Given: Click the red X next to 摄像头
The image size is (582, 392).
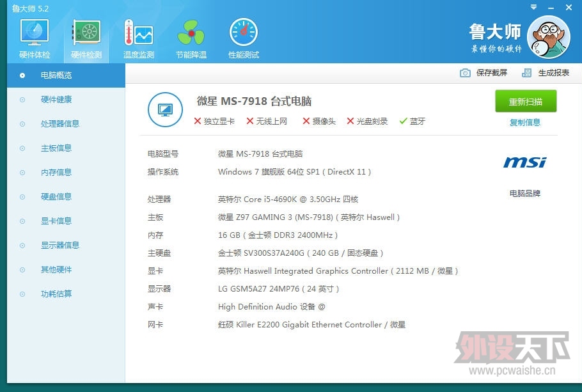Looking at the screenshot, I should pyautogui.click(x=306, y=121).
